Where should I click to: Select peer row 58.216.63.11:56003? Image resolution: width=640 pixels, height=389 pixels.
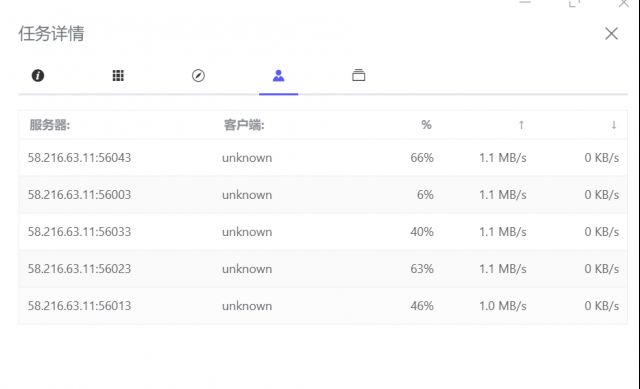323,195
